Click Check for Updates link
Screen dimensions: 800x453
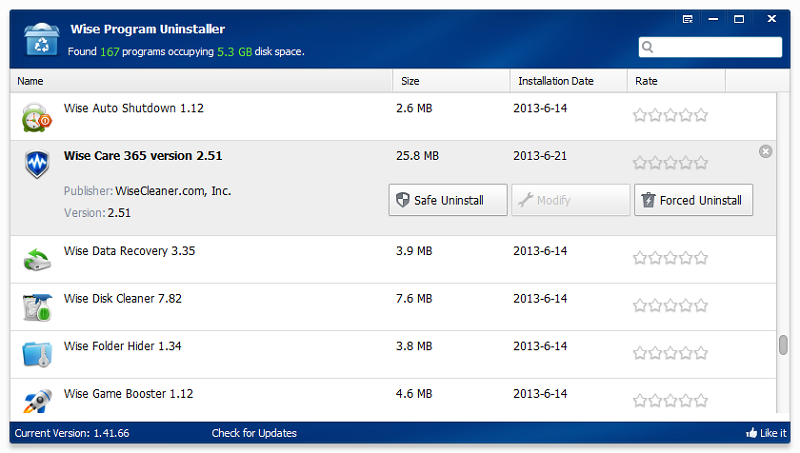254,433
